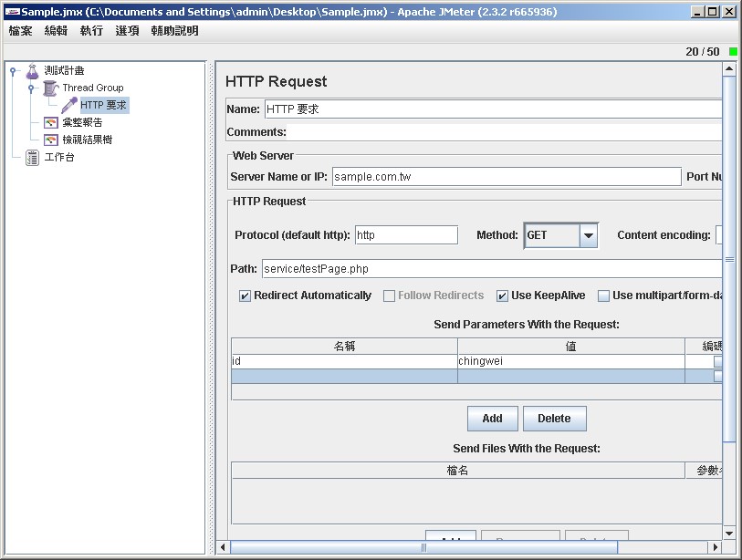This screenshot has width=742, height=560.
Task: Click the 'chingwei' parameter value cell
Action: pyautogui.click(x=571, y=361)
